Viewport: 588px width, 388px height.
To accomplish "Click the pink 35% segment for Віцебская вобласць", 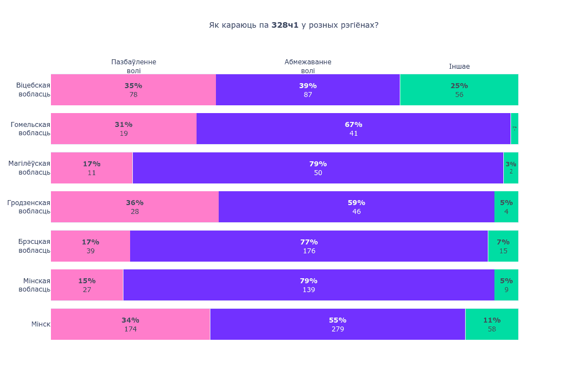I will pyautogui.click(x=133, y=90).
